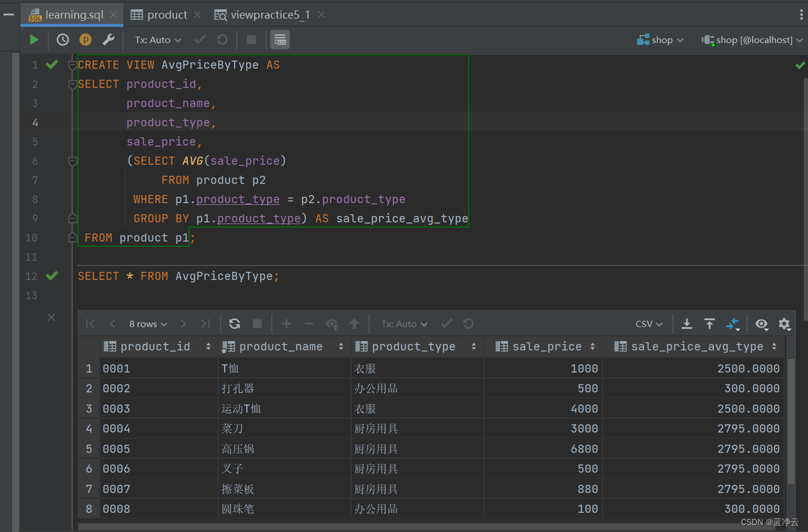This screenshot has width=808, height=532.
Task: Close the results panel with X
Action: tap(51, 317)
